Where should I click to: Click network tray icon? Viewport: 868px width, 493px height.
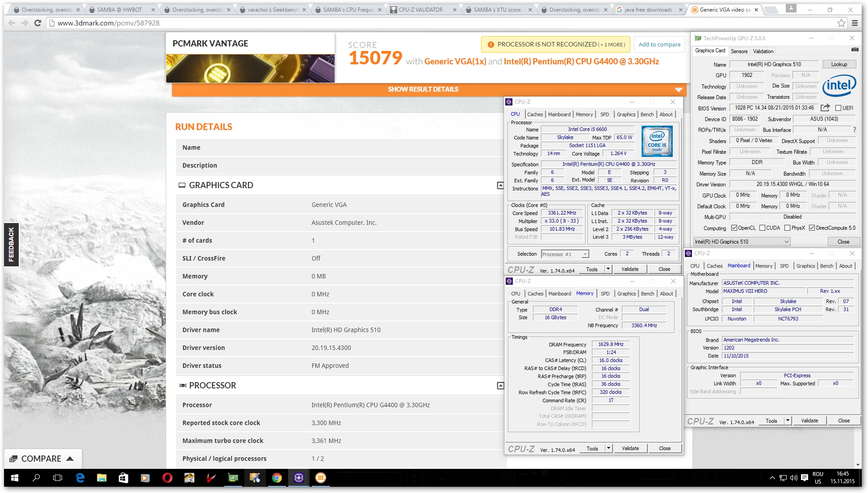coord(783,478)
